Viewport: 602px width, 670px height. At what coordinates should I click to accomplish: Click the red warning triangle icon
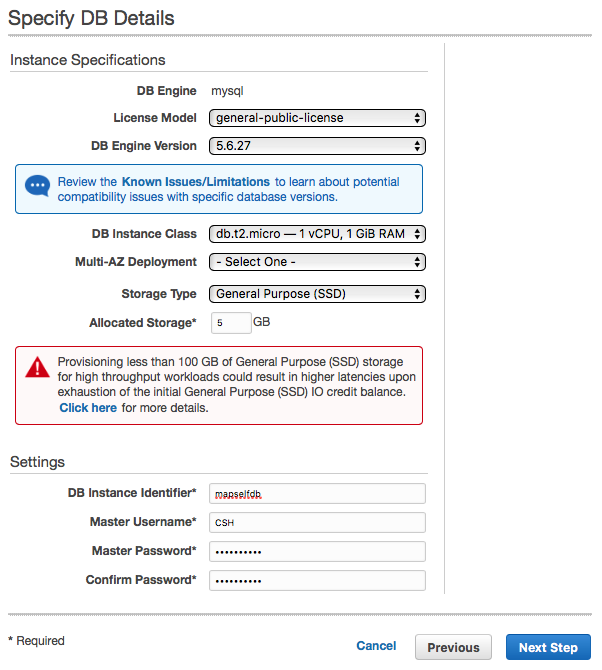point(37,367)
